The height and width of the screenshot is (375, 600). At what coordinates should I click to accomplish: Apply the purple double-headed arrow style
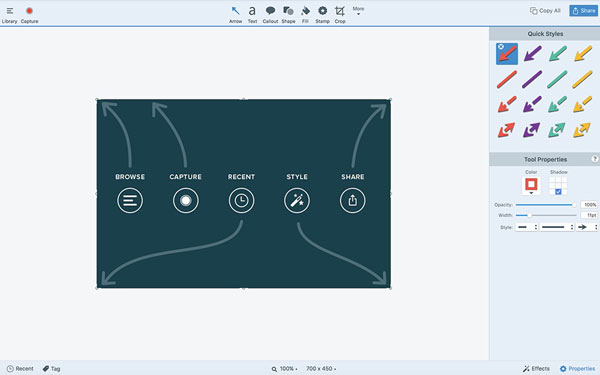532,130
